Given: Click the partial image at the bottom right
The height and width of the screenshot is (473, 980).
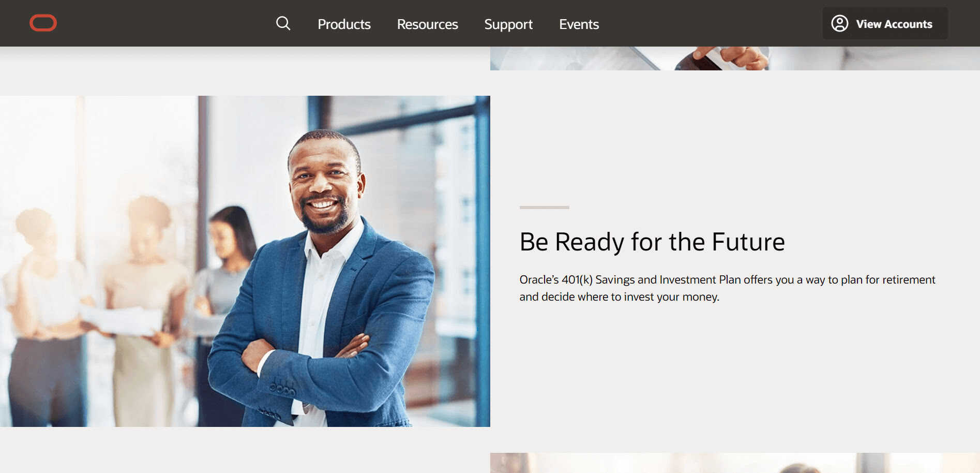Looking at the screenshot, I should (x=735, y=463).
